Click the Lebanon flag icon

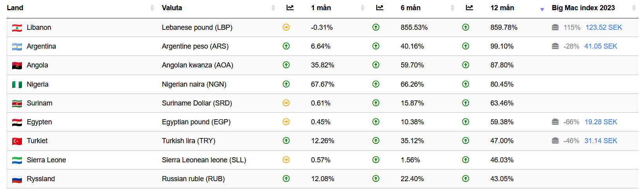pos(17,28)
